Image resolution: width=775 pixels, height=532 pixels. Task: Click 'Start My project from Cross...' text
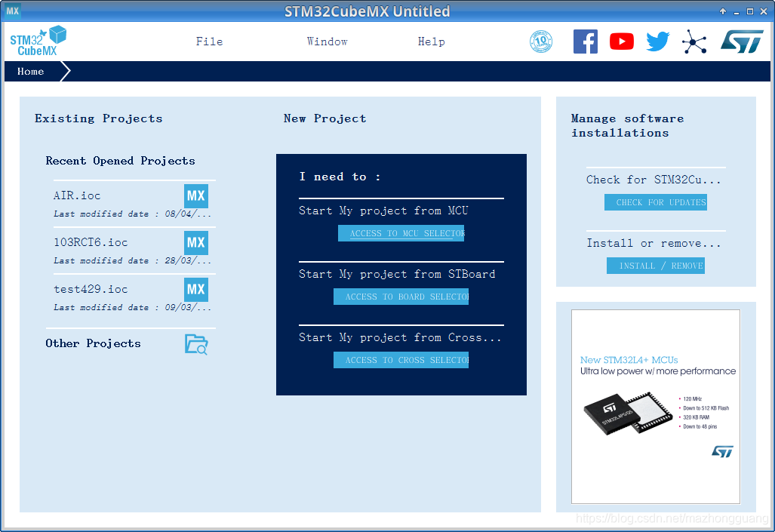400,337
